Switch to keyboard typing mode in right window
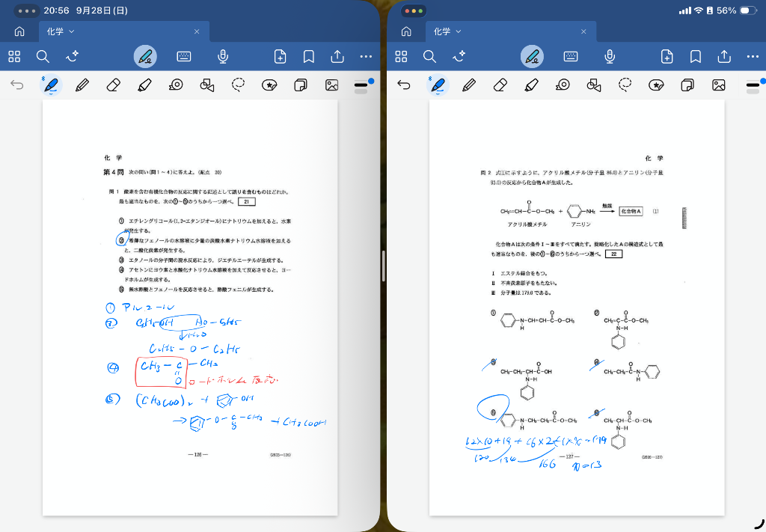Image resolution: width=766 pixels, height=532 pixels. point(571,57)
